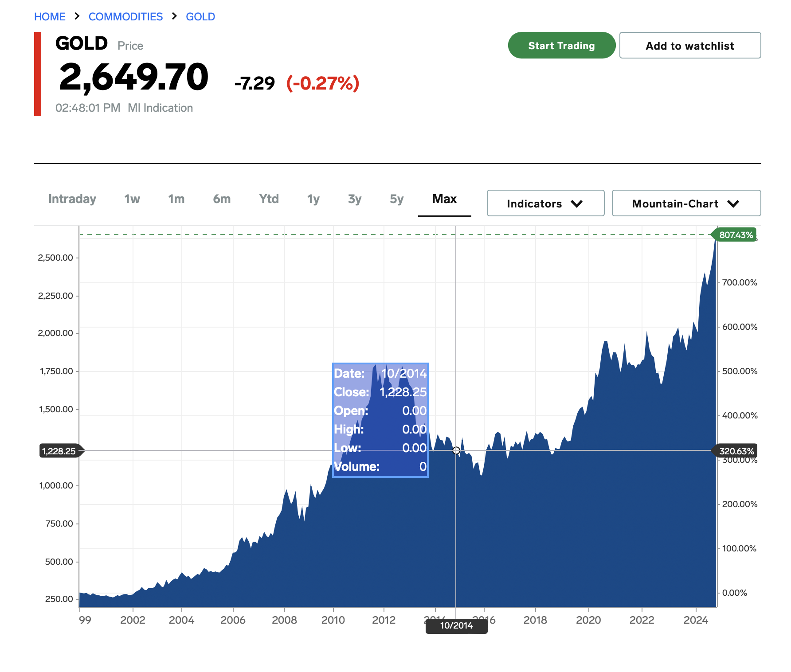Click the gold price 2,649.70
The width and height of the screenshot is (791, 672).
point(133,77)
